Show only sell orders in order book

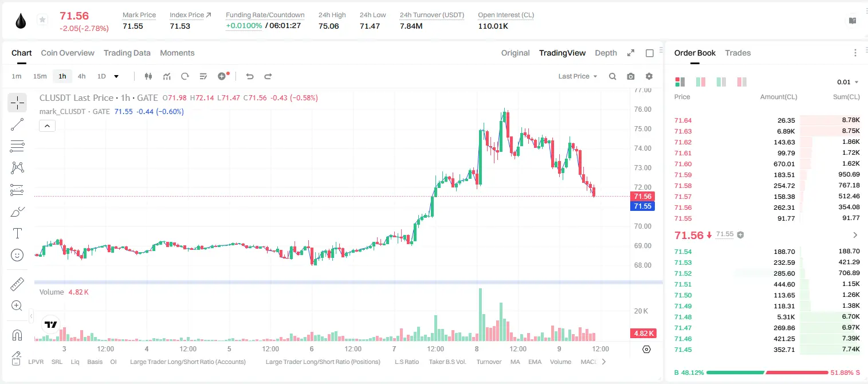[x=741, y=82]
